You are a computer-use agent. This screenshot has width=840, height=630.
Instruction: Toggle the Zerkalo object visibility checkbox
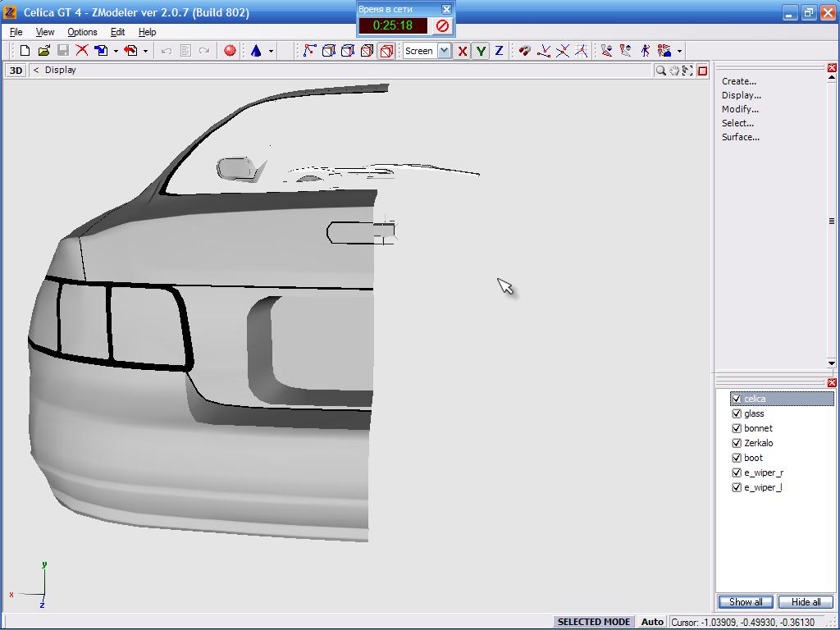pyautogui.click(x=737, y=444)
